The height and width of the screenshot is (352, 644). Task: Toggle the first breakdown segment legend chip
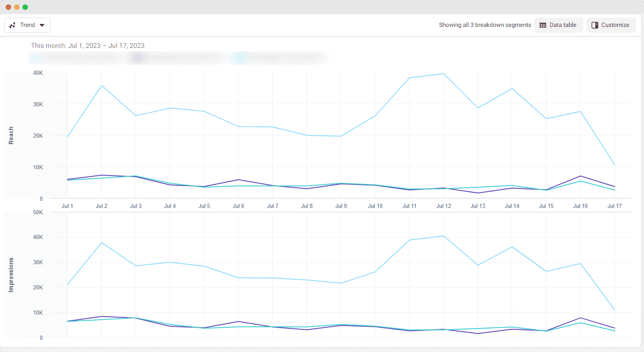click(75, 58)
